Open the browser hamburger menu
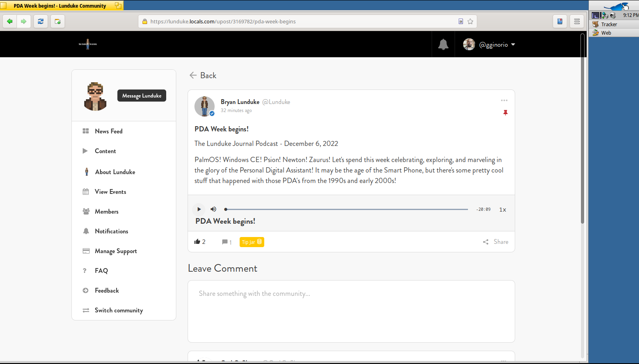The image size is (639, 364). point(577,21)
